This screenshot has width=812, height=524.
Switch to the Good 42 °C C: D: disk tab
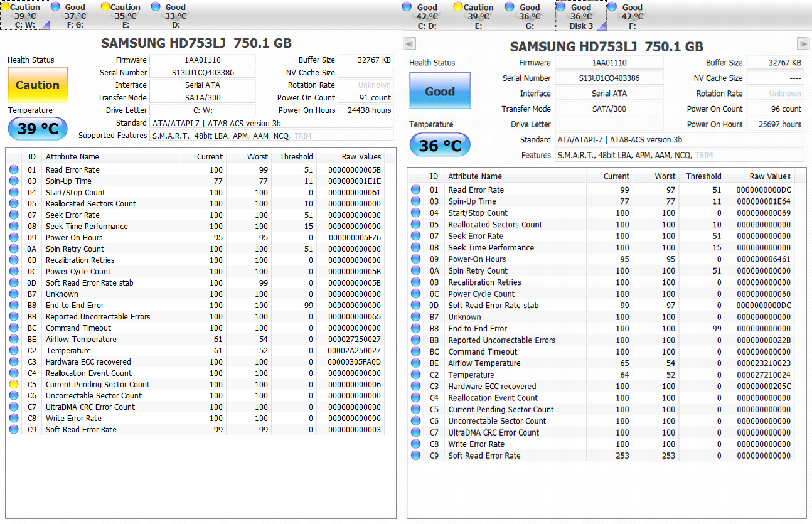pyautogui.click(x=427, y=16)
